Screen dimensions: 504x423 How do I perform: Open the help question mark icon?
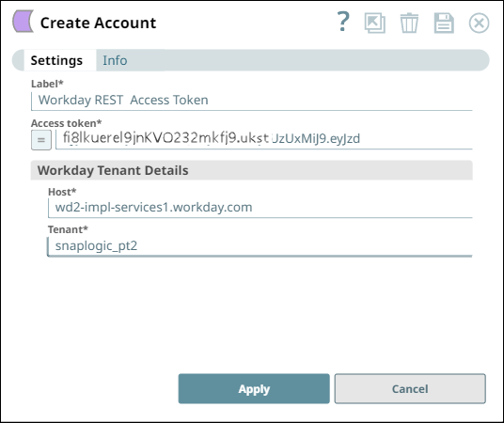click(x=343, y=22)
